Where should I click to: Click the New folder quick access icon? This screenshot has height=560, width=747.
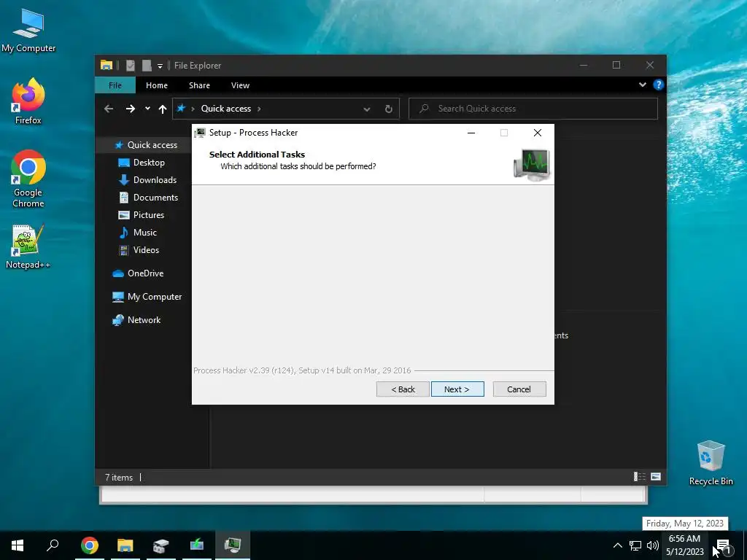(x=147, y=65)
